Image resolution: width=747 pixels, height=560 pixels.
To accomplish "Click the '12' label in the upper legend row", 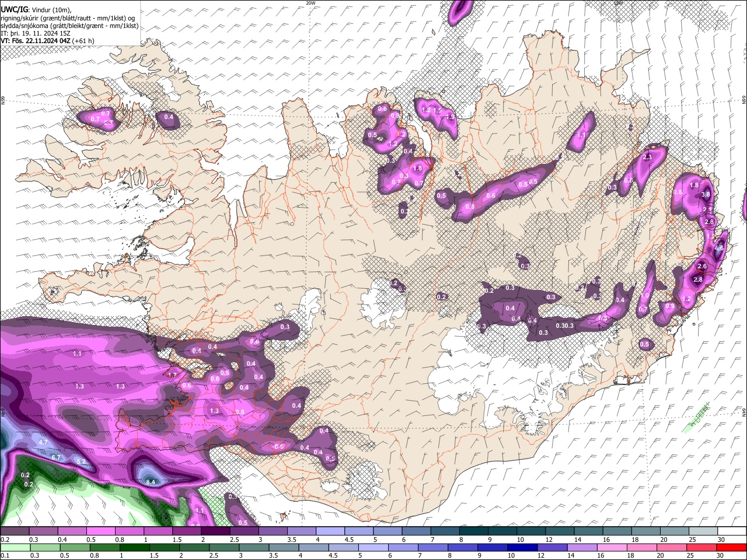I will tap(549, 540).
